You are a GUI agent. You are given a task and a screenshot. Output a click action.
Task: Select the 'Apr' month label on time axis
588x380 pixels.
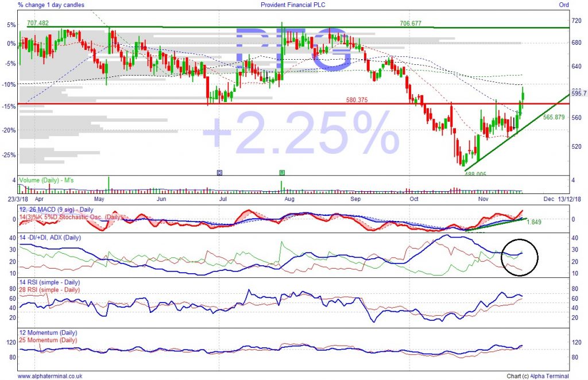(x=39, y=199)
